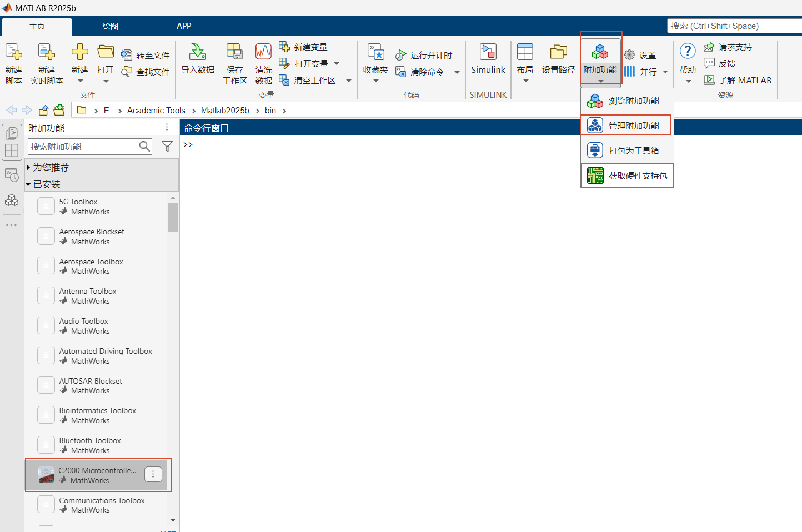Create a new live script (新建实时脚本)
Screen dimensions: 802x532
[x=47, y=63]
